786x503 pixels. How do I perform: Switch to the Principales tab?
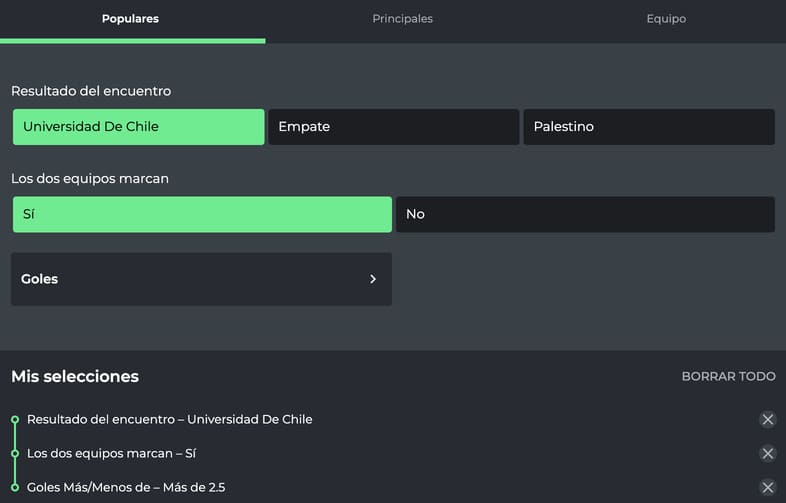click(x=402, y=19)
